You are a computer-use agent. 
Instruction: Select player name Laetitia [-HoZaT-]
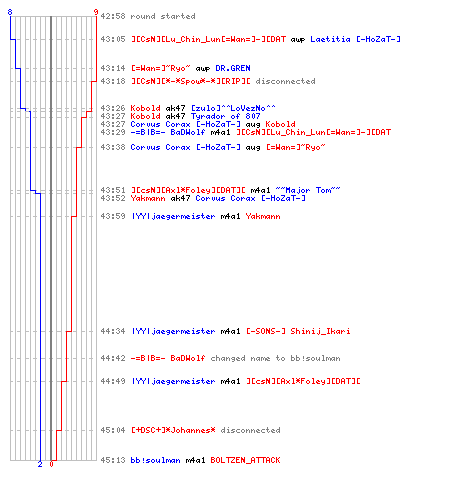coord(355,39)
